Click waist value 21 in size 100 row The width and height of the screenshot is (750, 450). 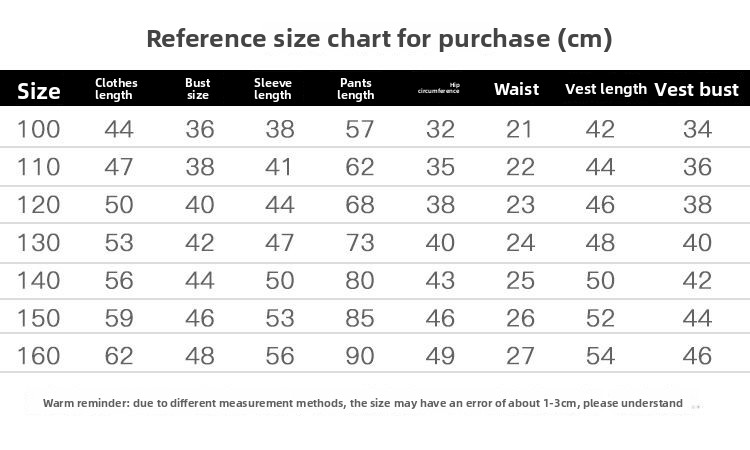tap(520, 129)
